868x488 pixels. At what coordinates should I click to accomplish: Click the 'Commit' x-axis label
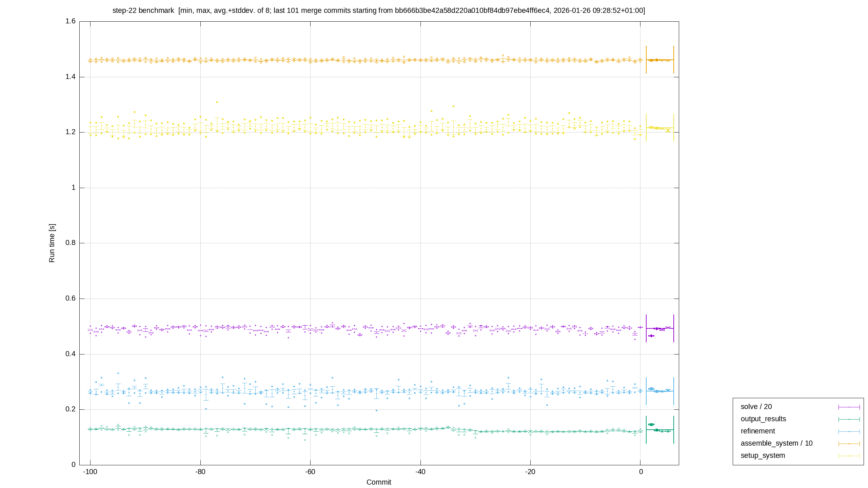point(379,482)
